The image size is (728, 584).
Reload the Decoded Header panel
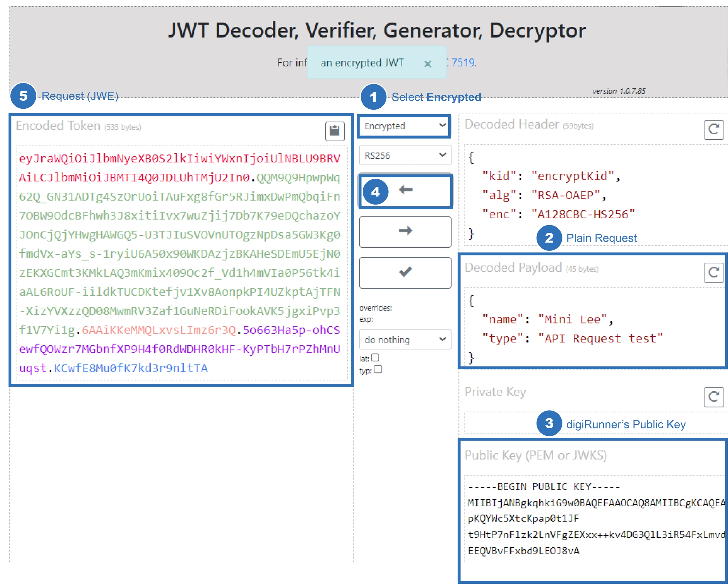coord(713,129)
